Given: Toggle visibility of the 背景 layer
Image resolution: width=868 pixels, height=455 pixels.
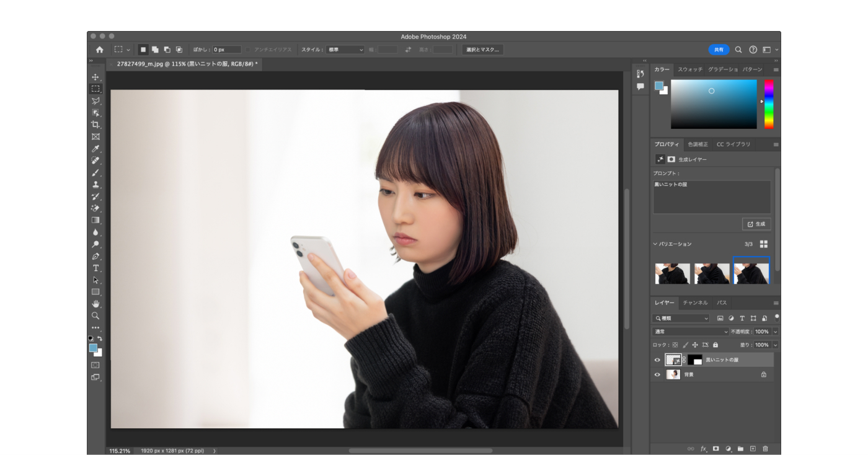Looking at the screenshot, I should pyautogui.click(x=657, y=374).
